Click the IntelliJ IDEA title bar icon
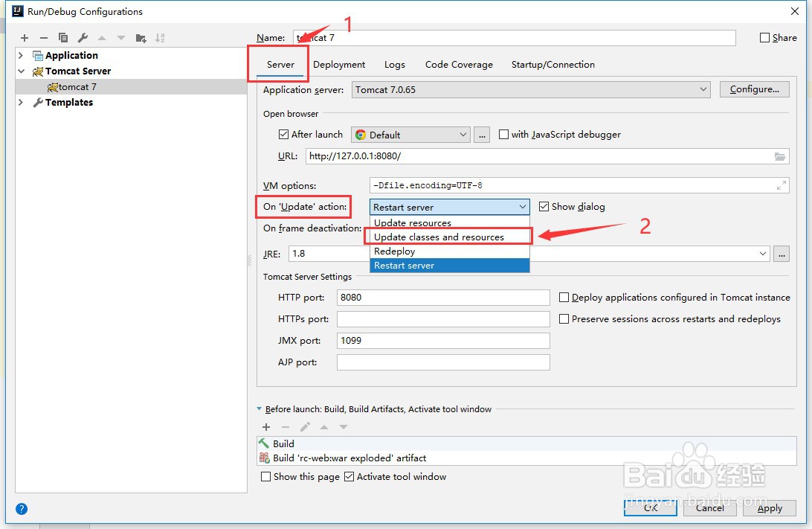This screenshot has height=529, width=812. 17,11
